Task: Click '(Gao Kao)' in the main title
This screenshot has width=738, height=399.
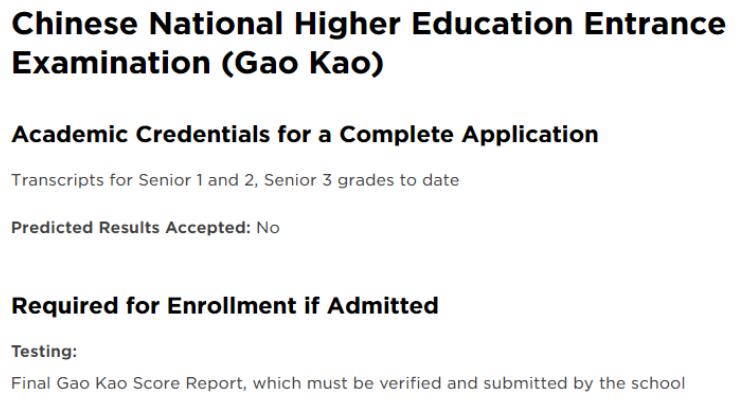Action: (x=303, y=63)
